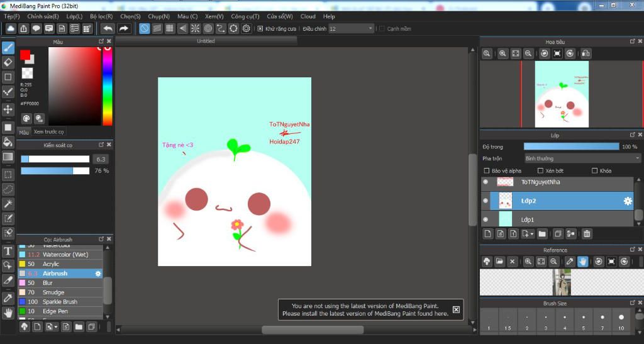Image resolution: width=644 pixels, height=344 pixels.
Task: Select the Watercolor (Wet) brush
Action: tap(60, 255)
